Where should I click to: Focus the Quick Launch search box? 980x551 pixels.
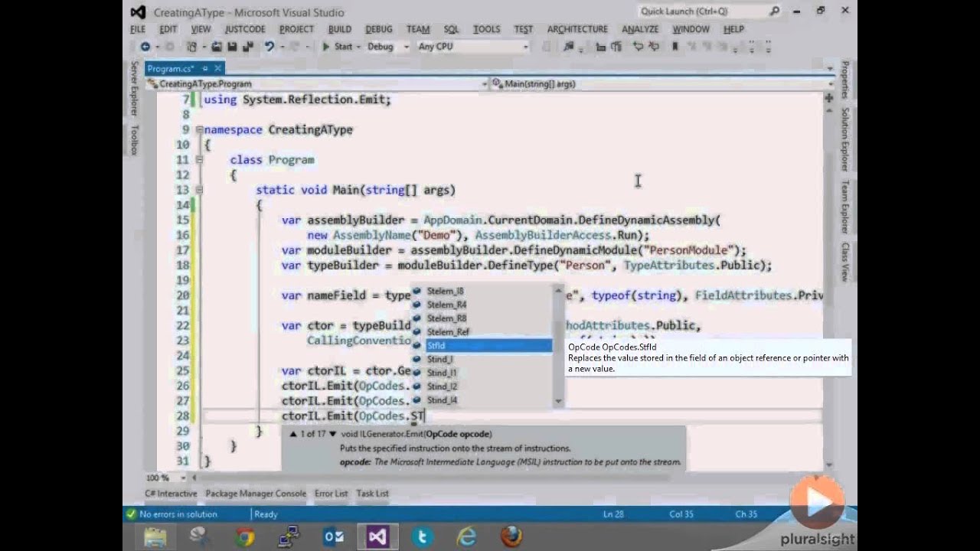coord(702,11)
